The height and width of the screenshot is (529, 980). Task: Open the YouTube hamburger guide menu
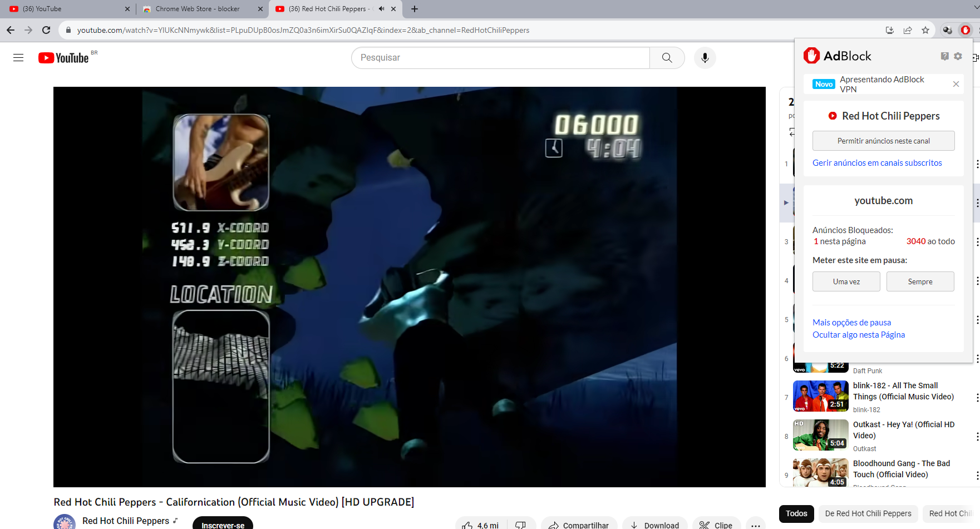pos(18,58)
